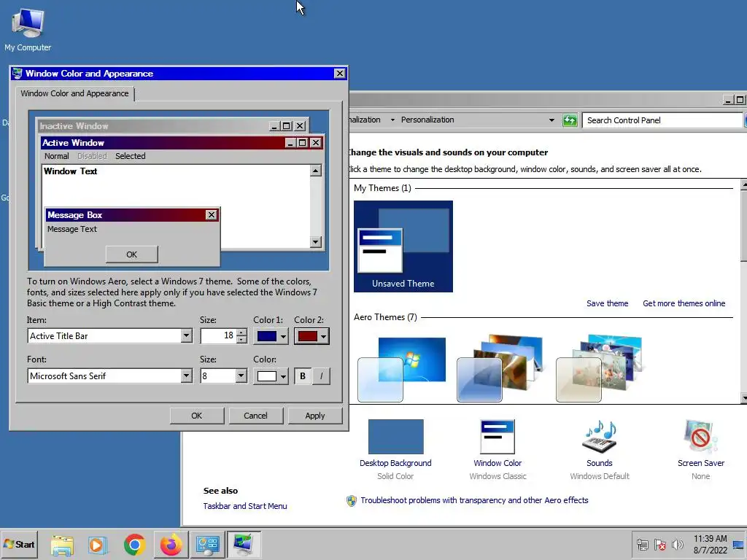Select the Unsaved Theme thumbnail
This screenshot has height=560, width=747.
[x=403, y=246]
